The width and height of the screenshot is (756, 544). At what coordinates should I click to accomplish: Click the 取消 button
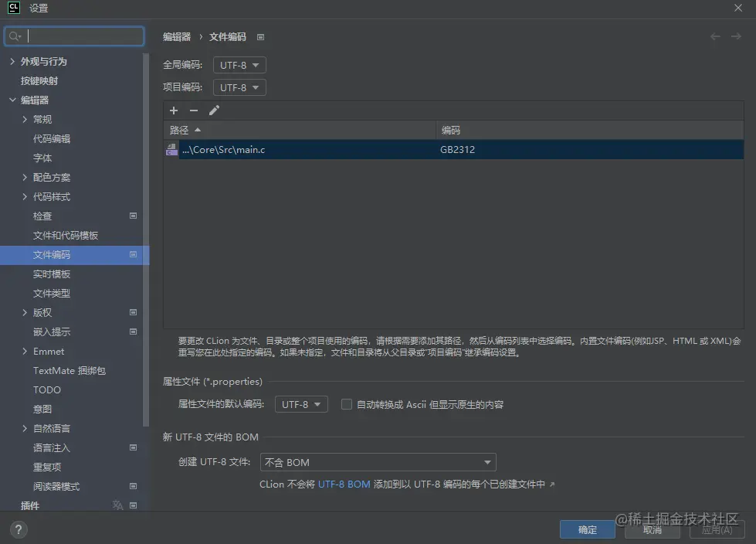(653, 529)
